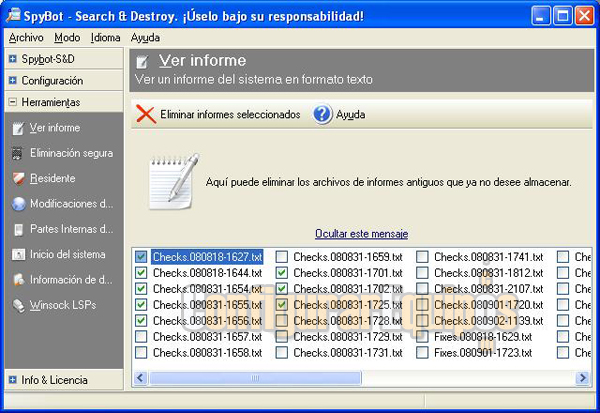Click the scroll right arrow
The height and width of the screenshot is (413, 600).
coord(582,378)
